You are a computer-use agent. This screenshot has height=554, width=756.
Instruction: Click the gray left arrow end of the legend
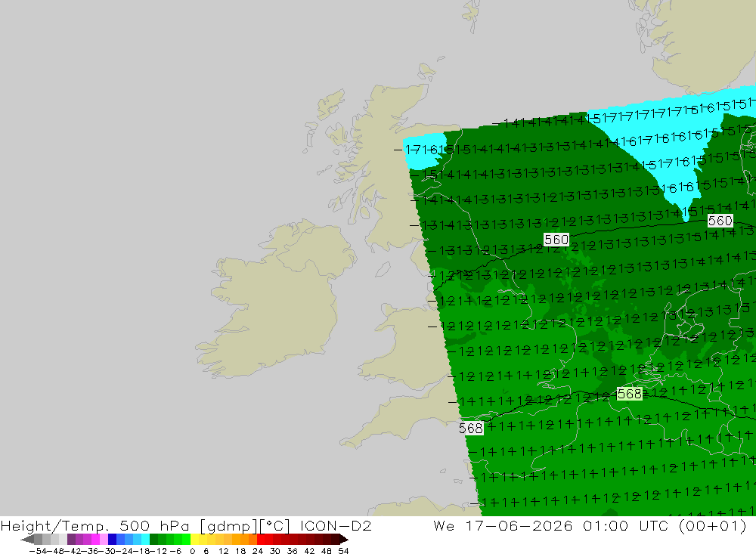pyautogui.click(x=27, y=539)
